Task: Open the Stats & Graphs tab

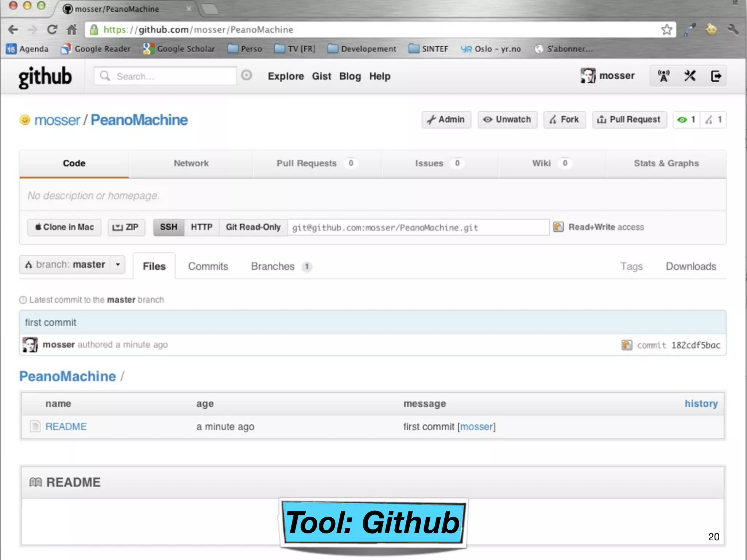Action: tap(666, 163)
